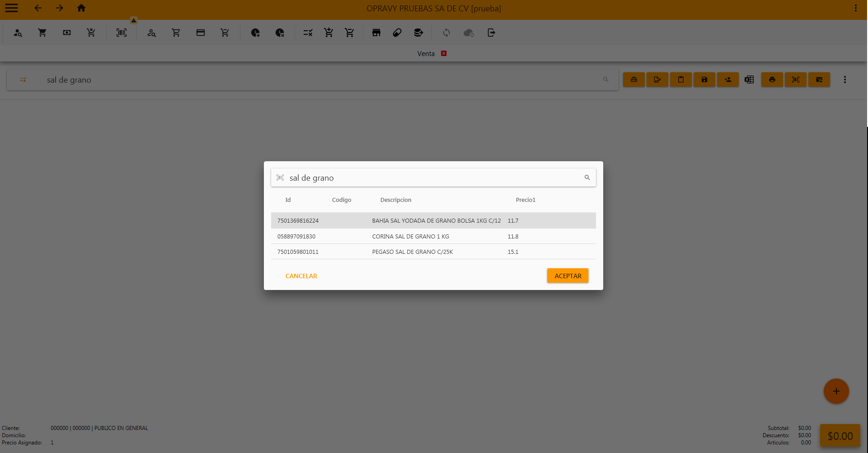Viewport: 868px width, 453px height.
Task: Click the orange save diskette button
Action: tap(704, 79)
